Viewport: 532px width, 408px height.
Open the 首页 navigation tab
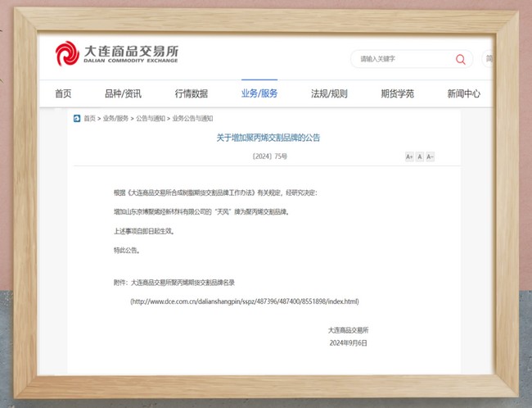click(63, 93)
